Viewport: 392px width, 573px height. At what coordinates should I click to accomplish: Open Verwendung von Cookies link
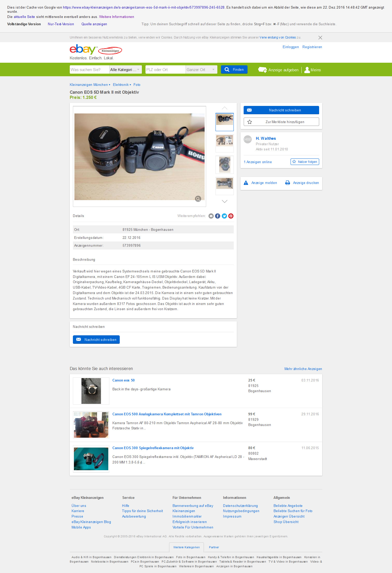277,37
